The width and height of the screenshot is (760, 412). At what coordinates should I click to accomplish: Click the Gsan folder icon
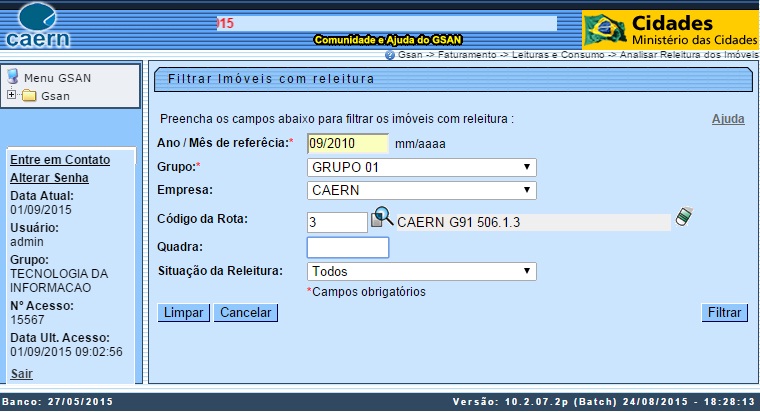click(x=29, y=96)
